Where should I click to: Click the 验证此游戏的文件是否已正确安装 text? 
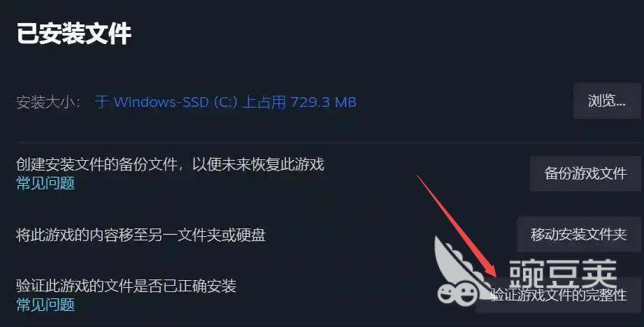(126, 286)
